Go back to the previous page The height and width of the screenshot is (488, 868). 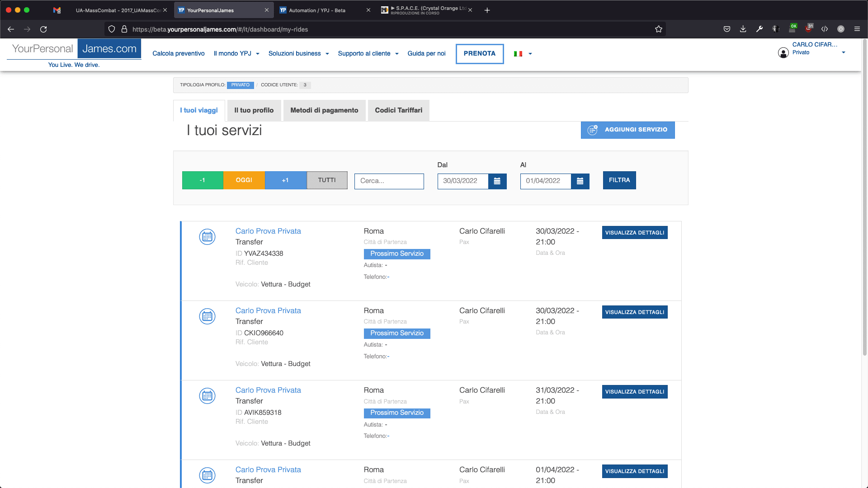[x=11, y=29]
